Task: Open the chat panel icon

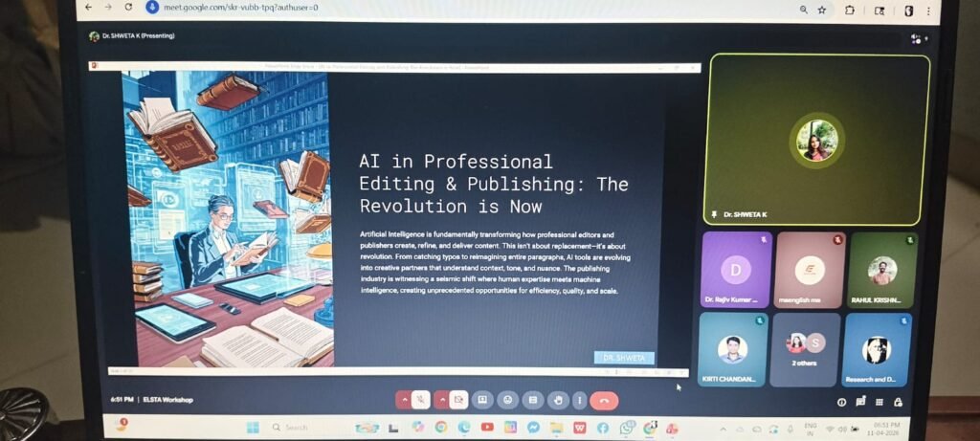Action: (x=861, y=402)
